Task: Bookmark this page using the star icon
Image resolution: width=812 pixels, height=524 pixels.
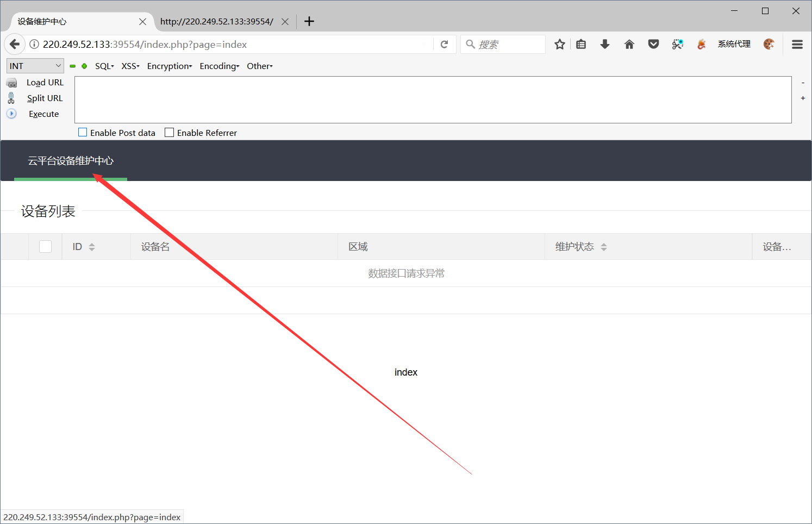Action: point(560,44)
